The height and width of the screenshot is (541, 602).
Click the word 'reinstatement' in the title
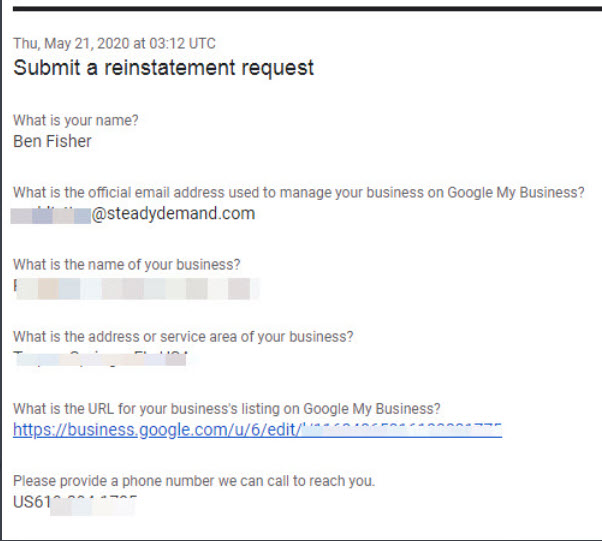(169, 68)
